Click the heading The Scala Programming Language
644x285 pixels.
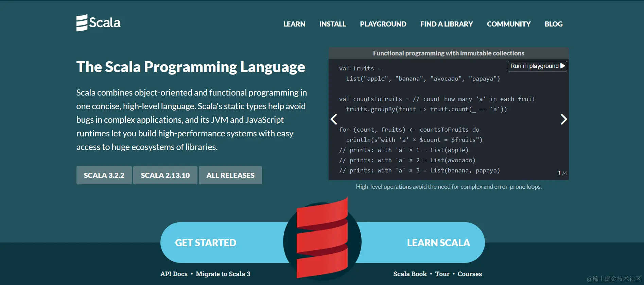pyautogui.click(x=191, y=67)
